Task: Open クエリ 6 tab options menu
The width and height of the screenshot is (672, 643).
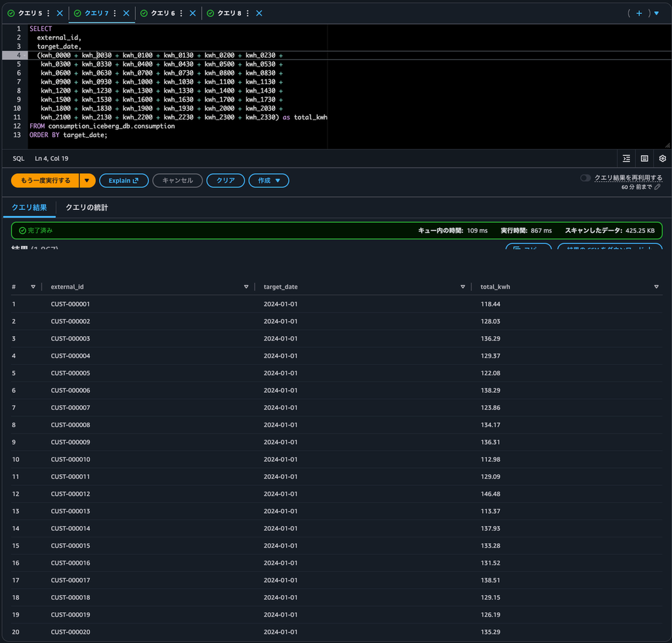Action: [x=181, y=13]
